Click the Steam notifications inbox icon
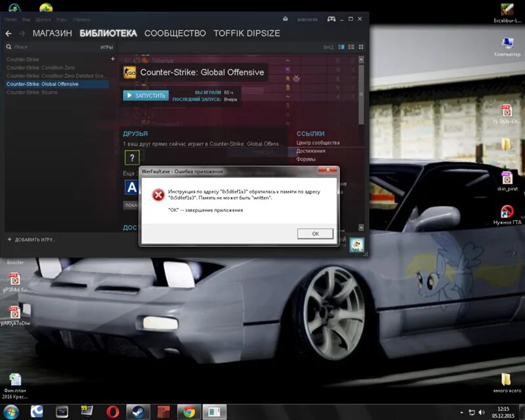 pyautogui.click(x=285, y=19)
